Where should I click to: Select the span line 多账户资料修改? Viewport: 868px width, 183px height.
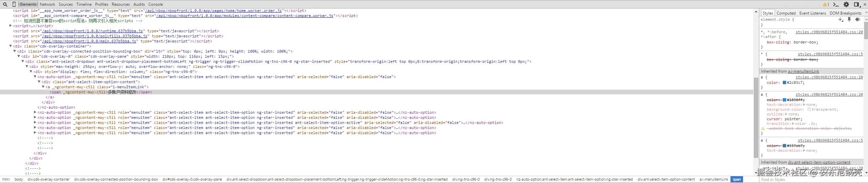click(101, 92)
